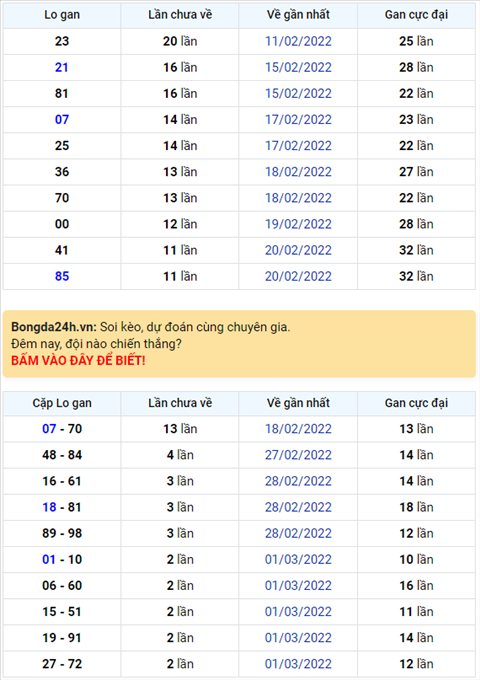Select Lo gan number 25
Image resolution: width=480 pixels, height=680 pixels.
pyautogui.click(x=62, y=146)
